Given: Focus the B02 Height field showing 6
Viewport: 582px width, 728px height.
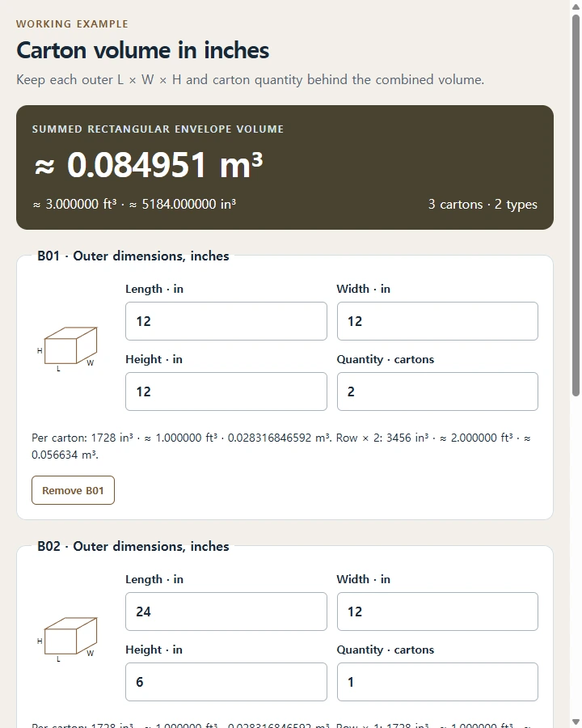Looking at the screenshot, I should [x=226, y=682].
